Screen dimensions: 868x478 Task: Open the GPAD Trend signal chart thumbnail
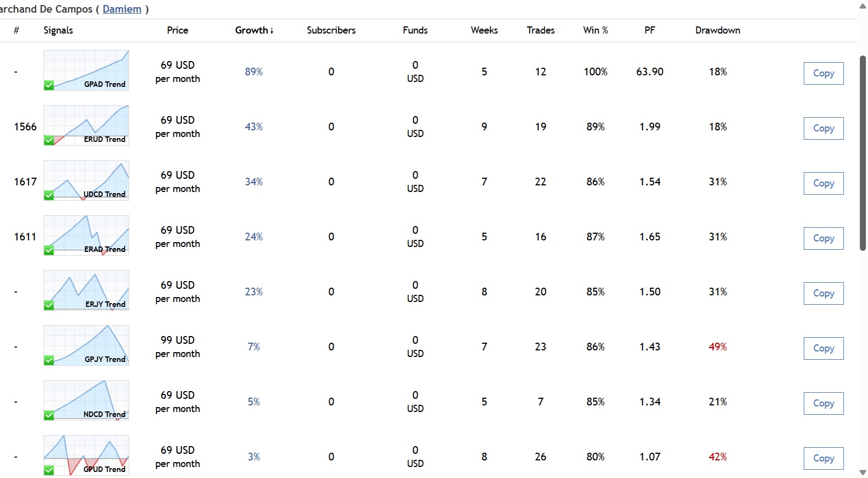(86, 70)
